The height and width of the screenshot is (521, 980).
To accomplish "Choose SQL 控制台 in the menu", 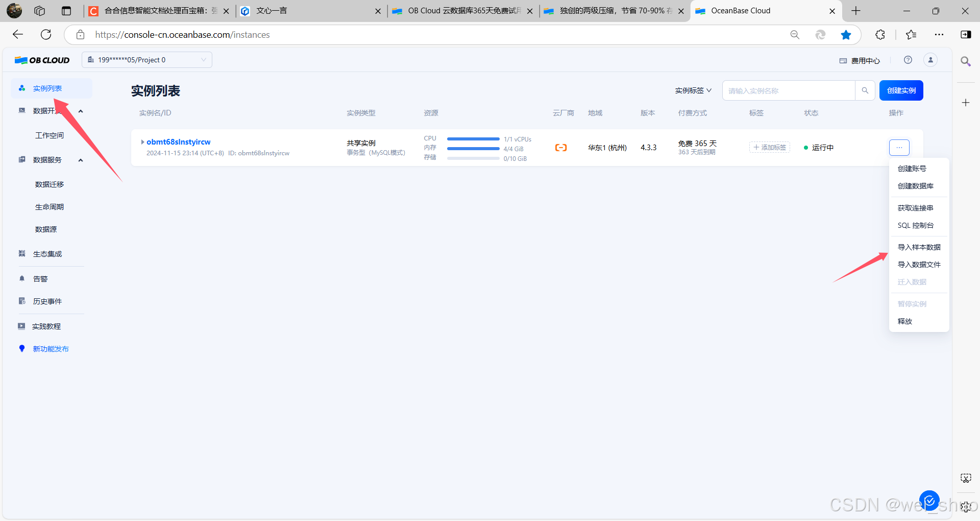I will (915, 225).
